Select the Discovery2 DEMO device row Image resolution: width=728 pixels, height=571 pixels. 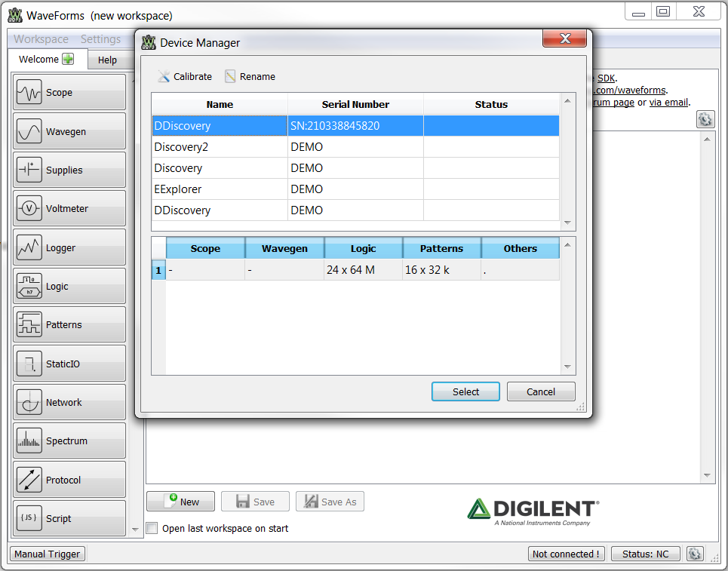[x=355, y=147]
